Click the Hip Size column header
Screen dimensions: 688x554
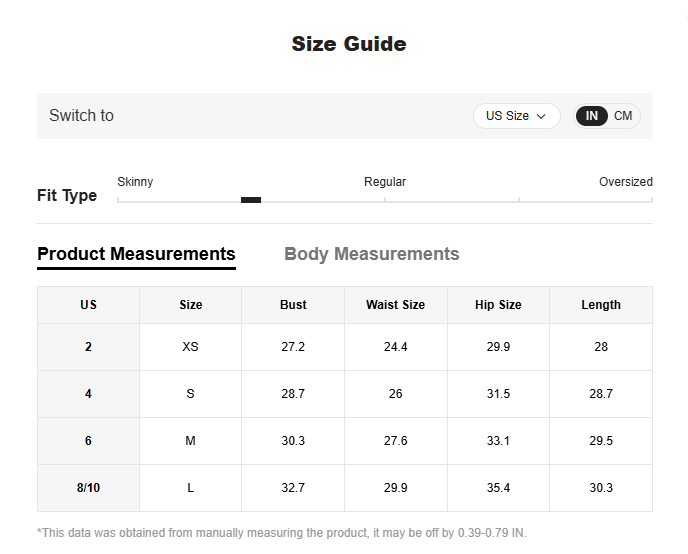(x=498, y=305)
